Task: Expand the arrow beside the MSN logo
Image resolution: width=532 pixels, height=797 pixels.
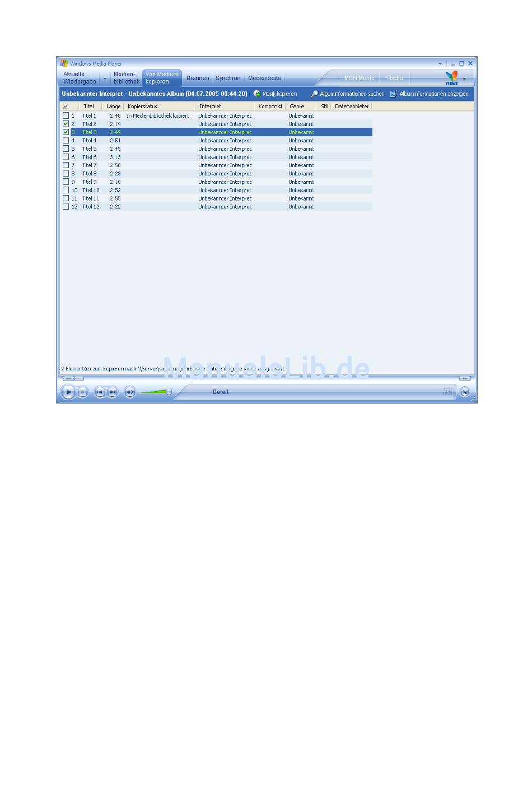Action: coord(464,78)
